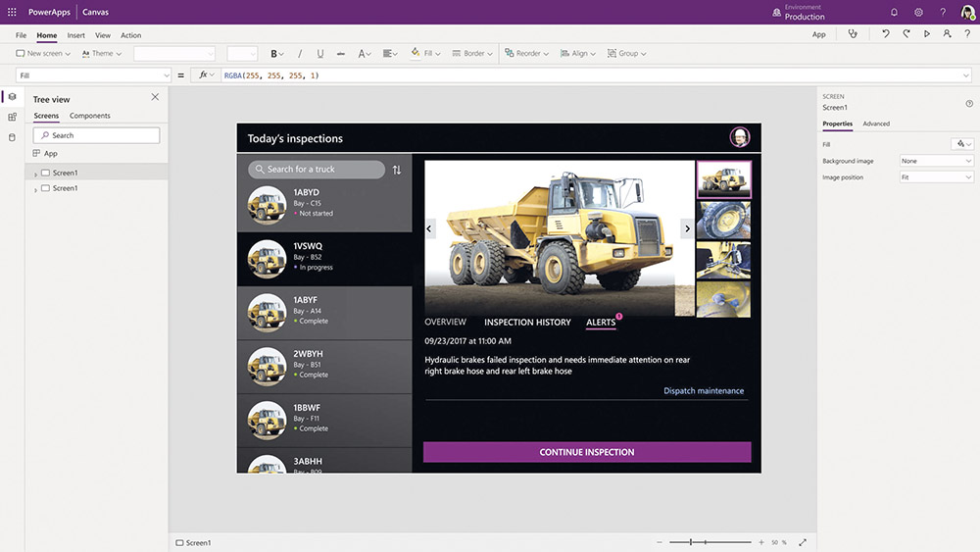Run the App checker stethoscope icon
The width and height of the screenshot is (980, 552).
pyautogui.click(x=853, y=33)
